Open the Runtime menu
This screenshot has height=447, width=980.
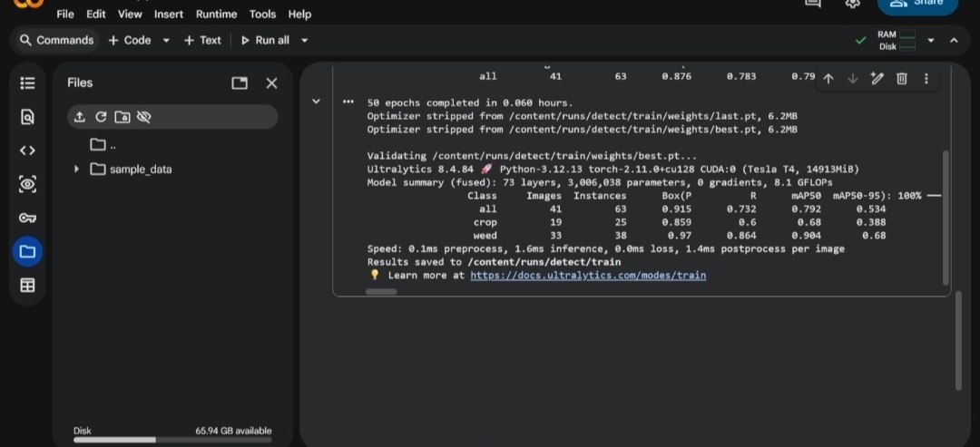click(x=216, y=14)
